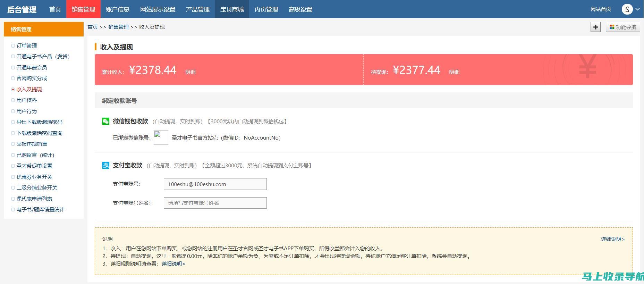Screen dimensions: 644x284
Task: Select 用户行为 in the sidebar
Action: click(x=26, y=111)
